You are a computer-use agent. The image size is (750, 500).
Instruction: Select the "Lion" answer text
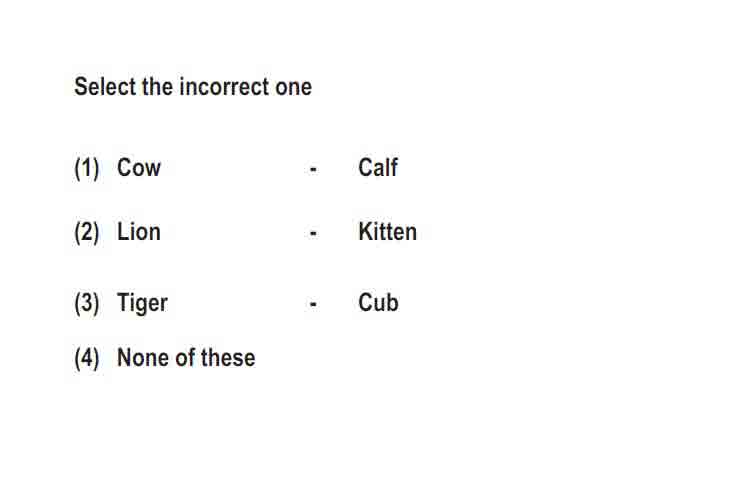click(x=139, y=232)
